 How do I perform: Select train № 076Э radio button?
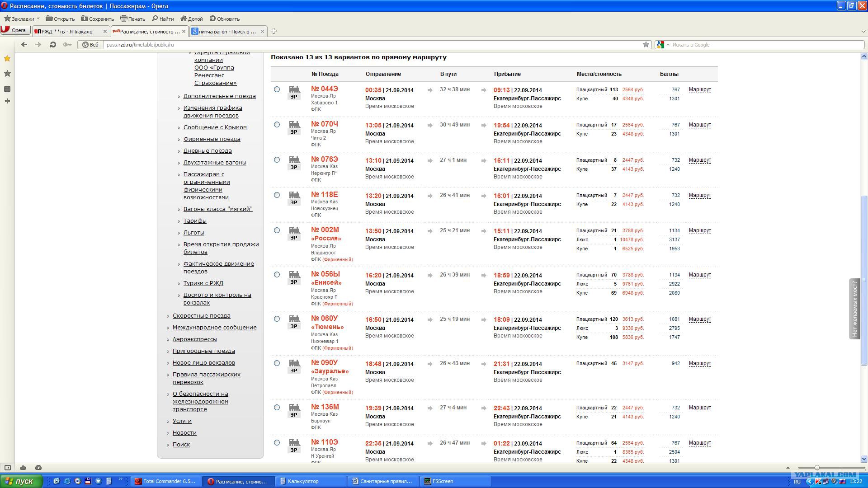[x=277, y=160]
